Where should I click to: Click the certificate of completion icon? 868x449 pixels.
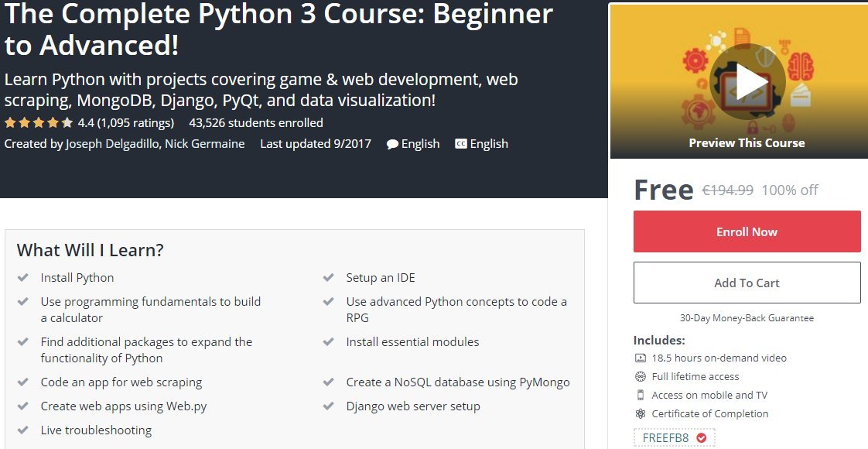coord(640,413)
